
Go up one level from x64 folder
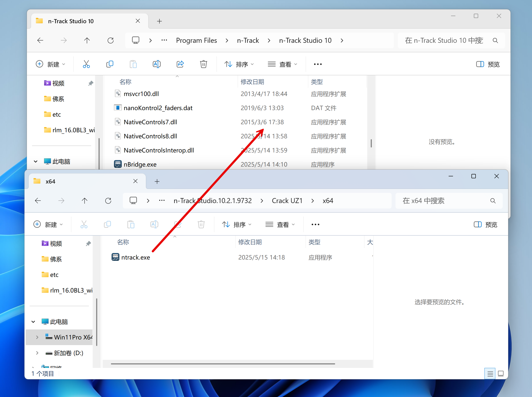pyautogui.click(x=85, y=201)
